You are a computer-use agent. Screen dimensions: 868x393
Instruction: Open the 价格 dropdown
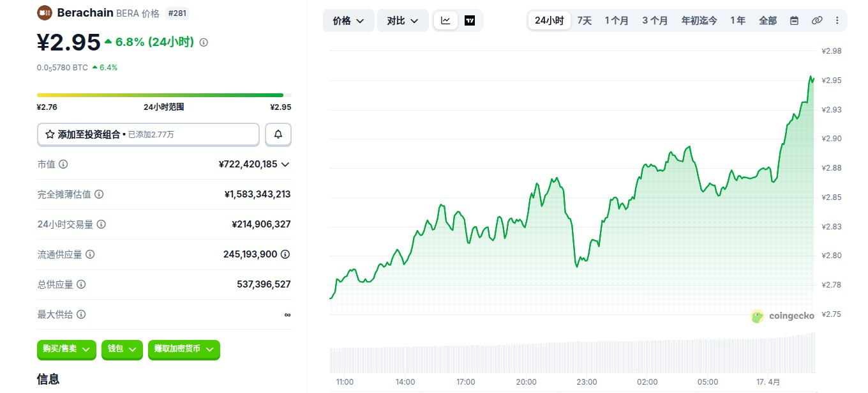tap(348, 20)
